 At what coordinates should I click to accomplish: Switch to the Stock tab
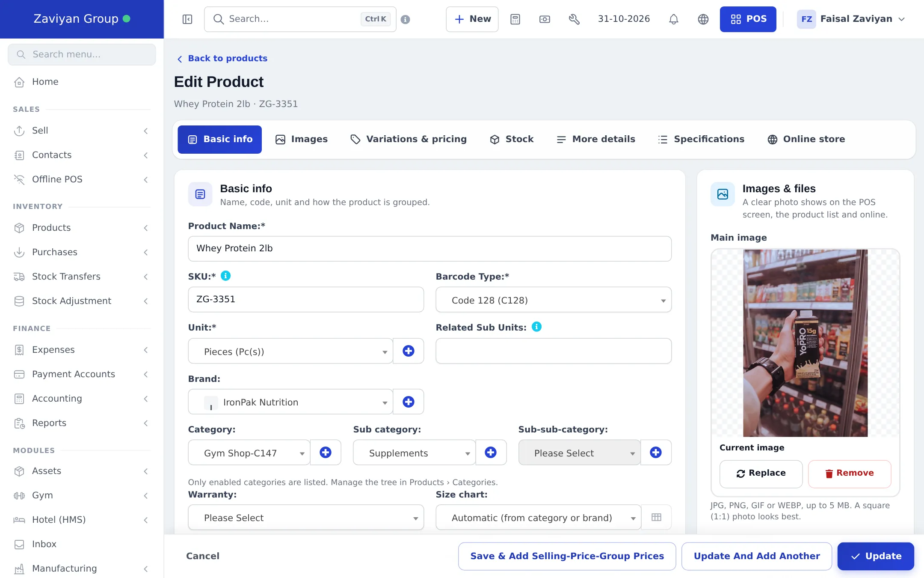tap(512, 140)
